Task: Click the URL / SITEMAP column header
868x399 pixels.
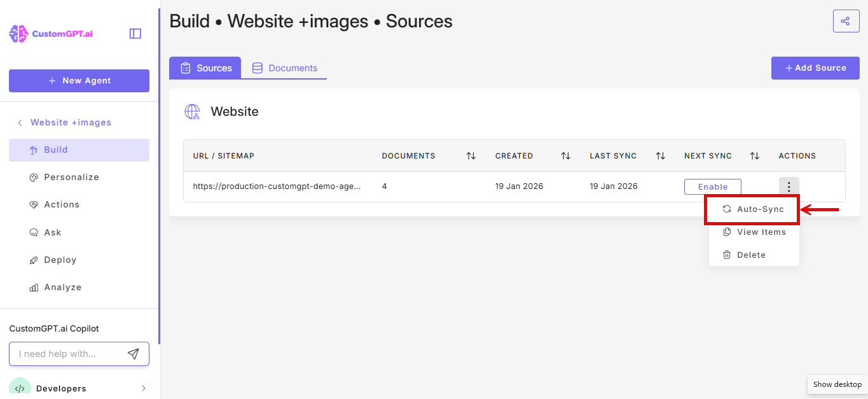Action: coord(224,156)
